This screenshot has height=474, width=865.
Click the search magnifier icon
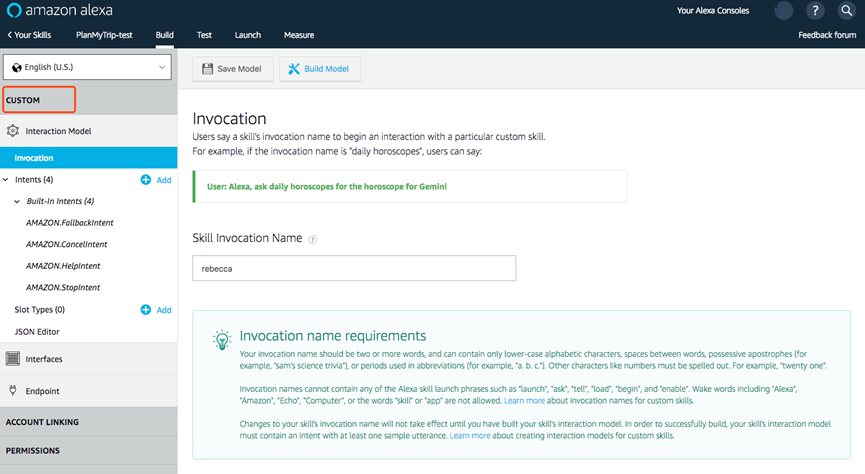click(x=847, y=11)
